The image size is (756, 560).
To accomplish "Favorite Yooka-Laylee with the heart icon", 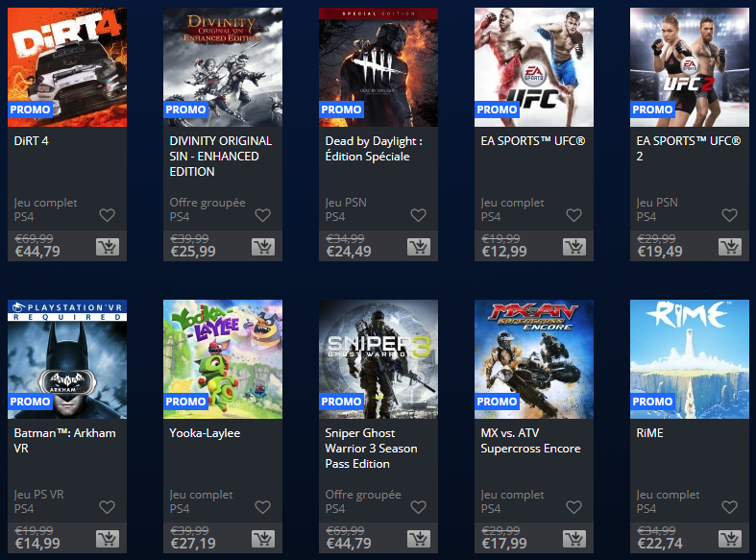I will pyautogui.click(x=263, y=507).
